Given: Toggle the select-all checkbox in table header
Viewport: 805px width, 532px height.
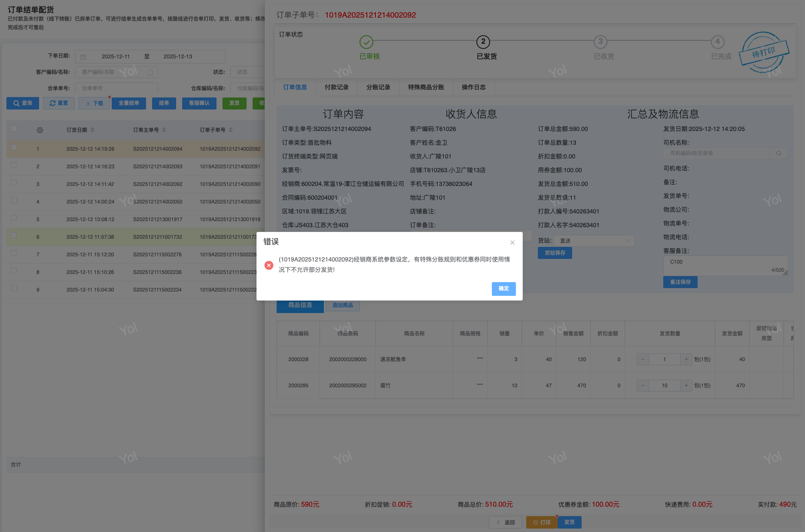Looking at the screenshot, I should pos(14,128).
